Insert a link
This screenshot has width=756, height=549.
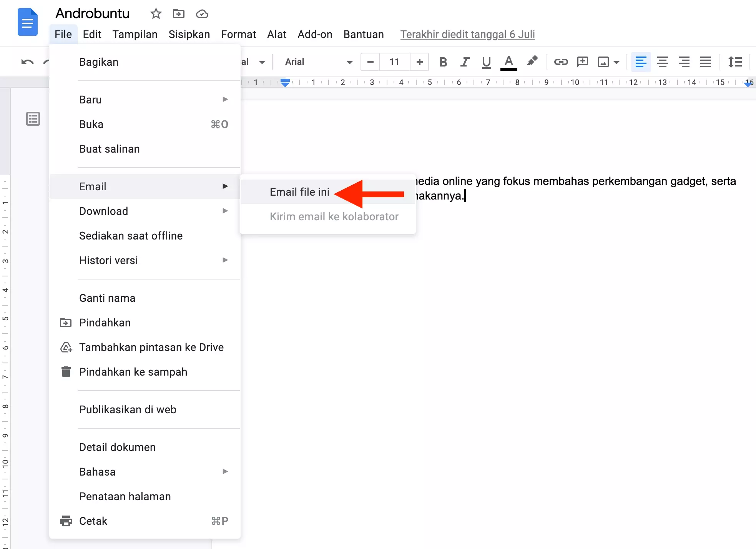tap(561, 62)
